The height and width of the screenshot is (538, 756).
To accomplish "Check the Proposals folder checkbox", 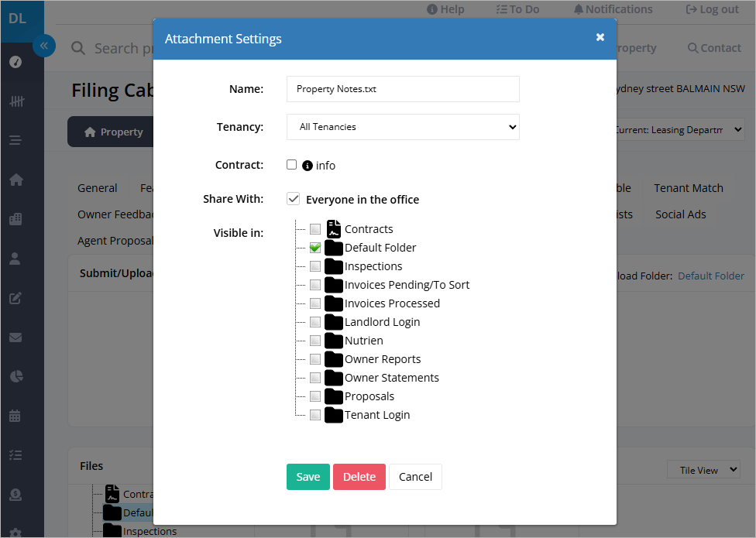I will coord(315,396).
